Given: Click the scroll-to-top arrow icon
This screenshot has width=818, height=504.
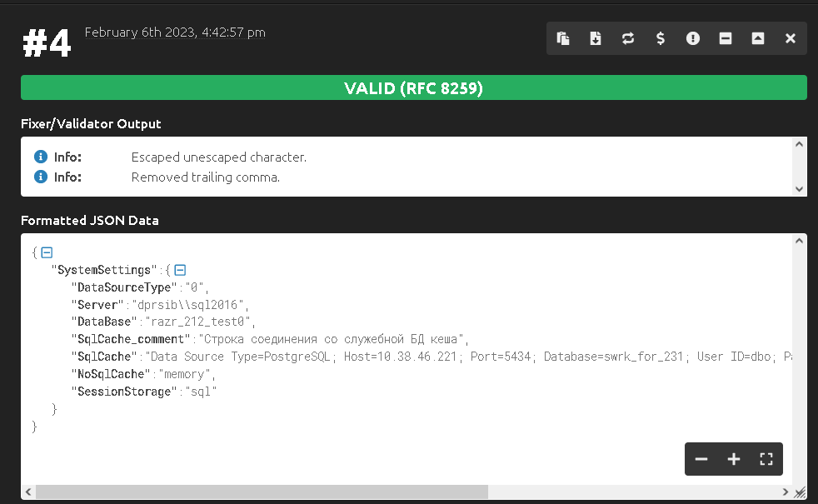Looking at the screenshot, I should tap(757, 38).
